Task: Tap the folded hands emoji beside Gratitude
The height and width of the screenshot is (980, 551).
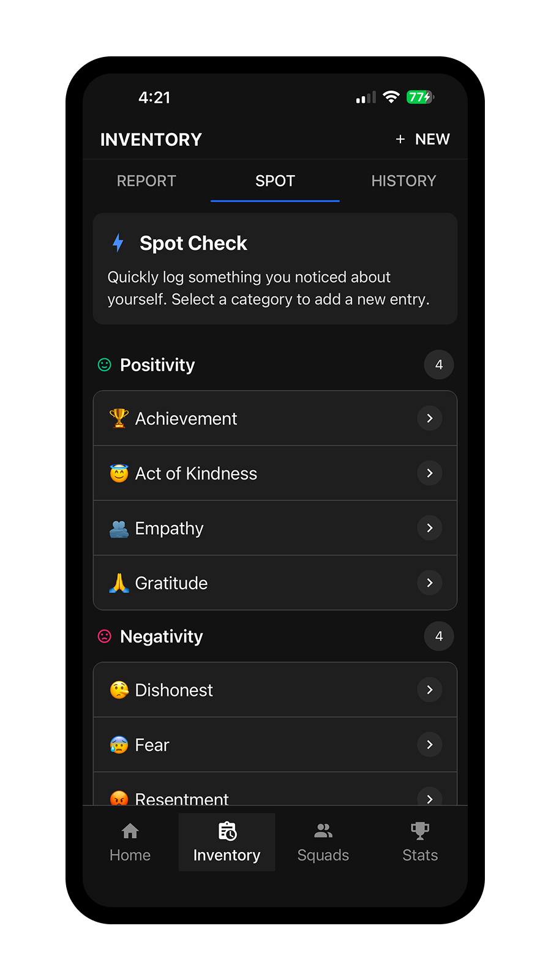Action: click(118, 582)
